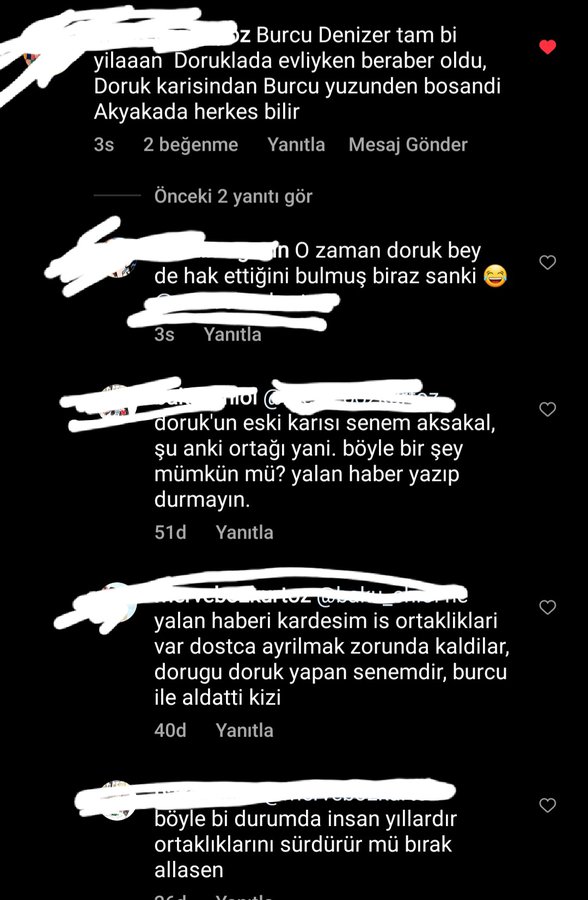Screen dimensions: 588x900
Task: Expand 'Önceki 2 yanıtı gör' replies
Action: point(233,196)
